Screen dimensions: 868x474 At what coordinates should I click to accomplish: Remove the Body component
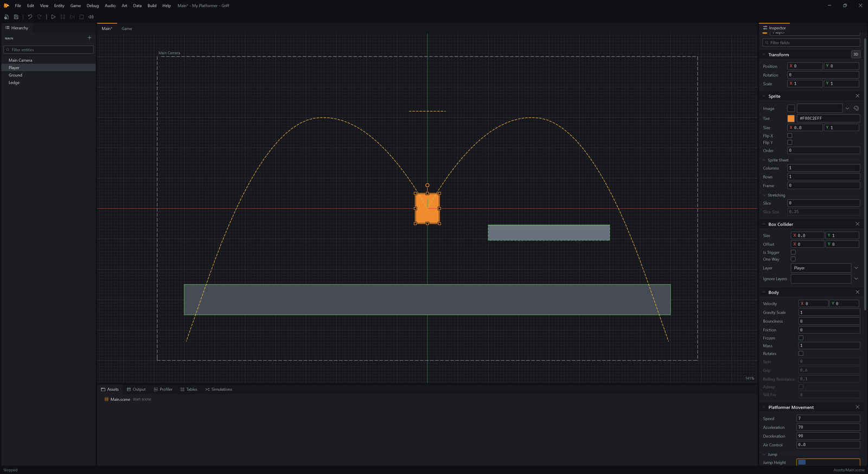857,292
